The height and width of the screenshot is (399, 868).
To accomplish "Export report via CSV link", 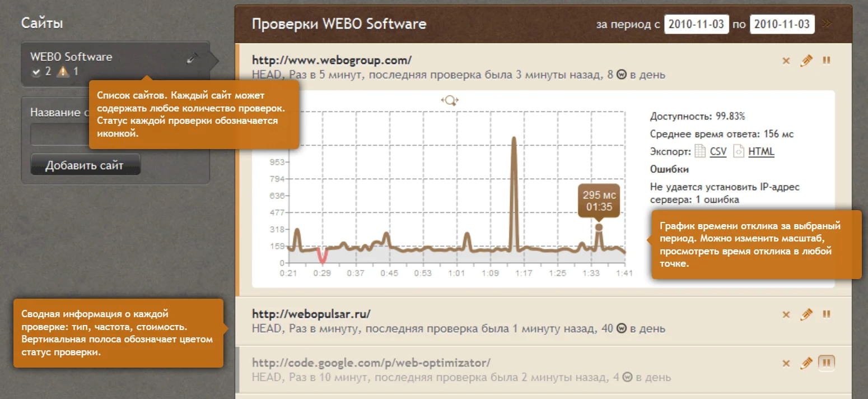I will pos(718,151).
